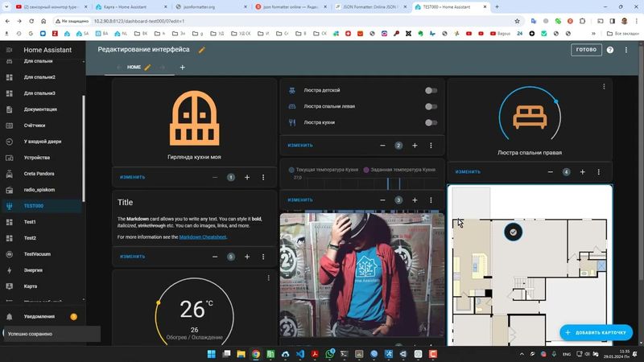
Task: Move card 1 down with plus icon
Action: (x=247, y=177)
